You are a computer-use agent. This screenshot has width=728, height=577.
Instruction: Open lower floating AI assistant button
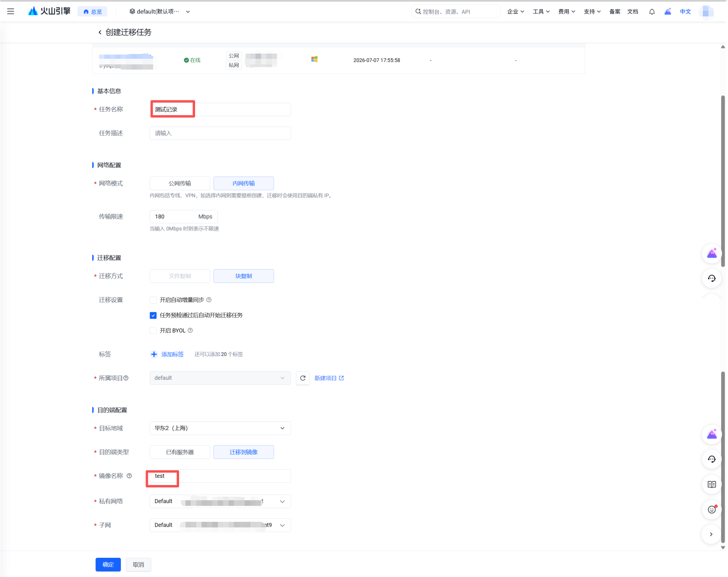pyautogui.click(x=712, y=434)
